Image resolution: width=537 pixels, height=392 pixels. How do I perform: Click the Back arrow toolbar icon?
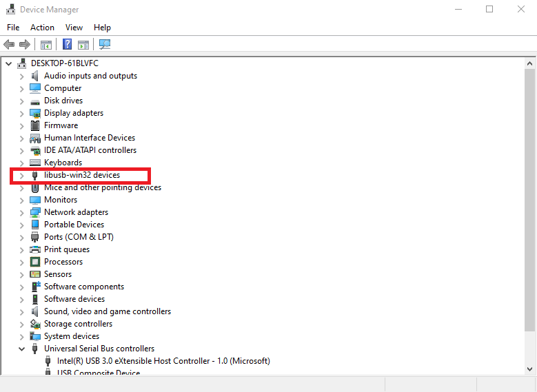[9, 44]
